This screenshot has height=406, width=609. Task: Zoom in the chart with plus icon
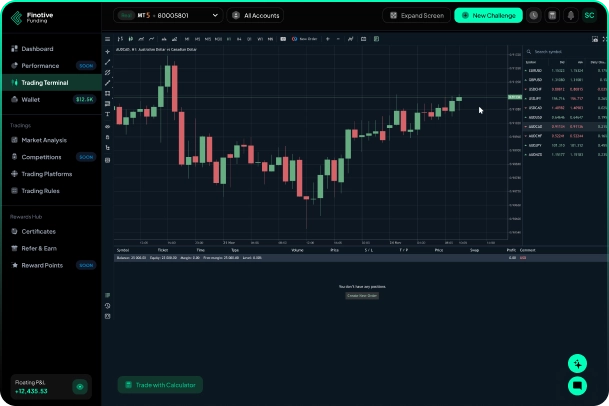tap(328, 39)
